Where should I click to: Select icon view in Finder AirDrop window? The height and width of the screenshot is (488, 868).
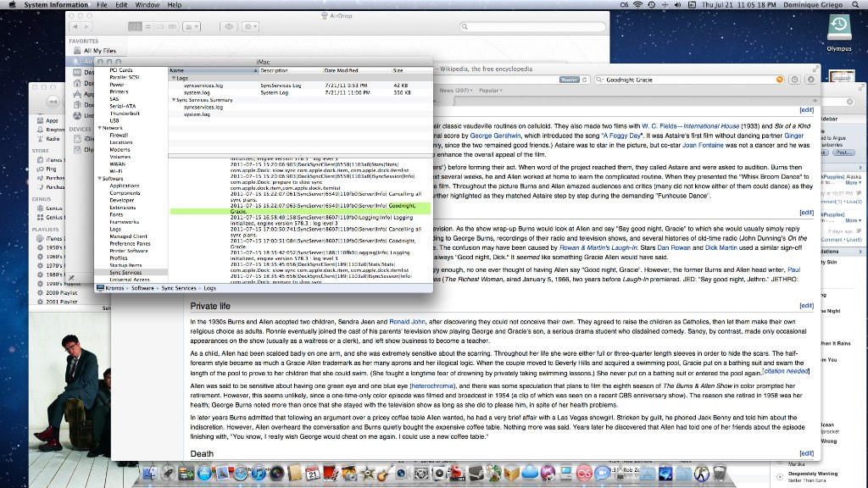point(135,26)
